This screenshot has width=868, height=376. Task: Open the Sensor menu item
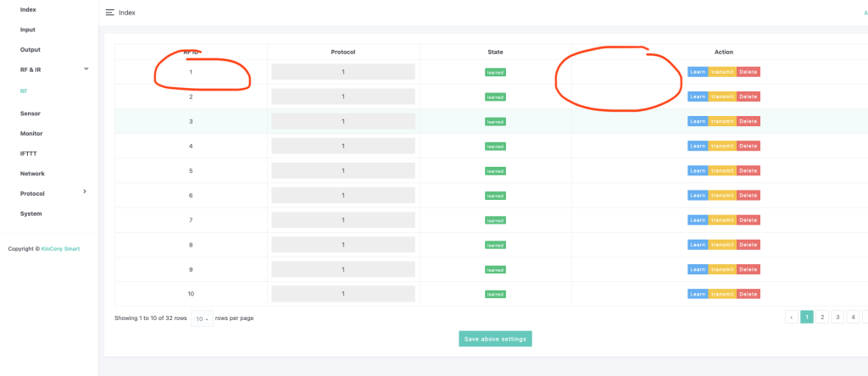(x=31, y=113)
